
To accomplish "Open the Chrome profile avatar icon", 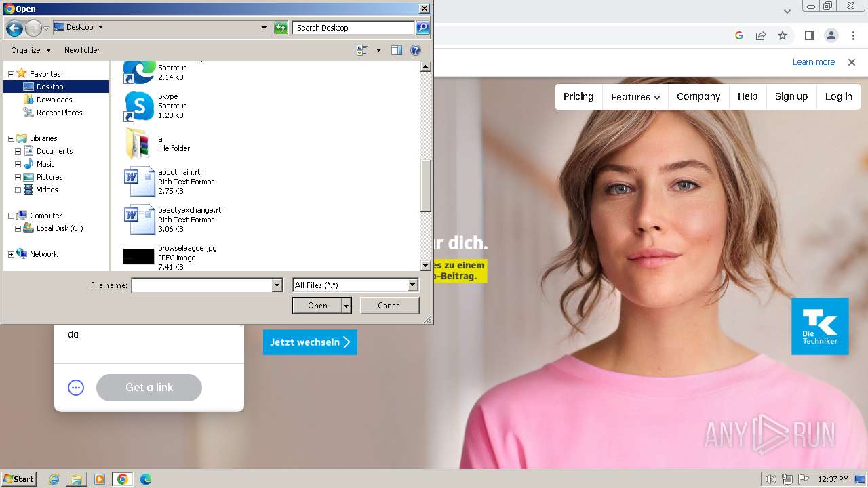I will tap(831, 35).
